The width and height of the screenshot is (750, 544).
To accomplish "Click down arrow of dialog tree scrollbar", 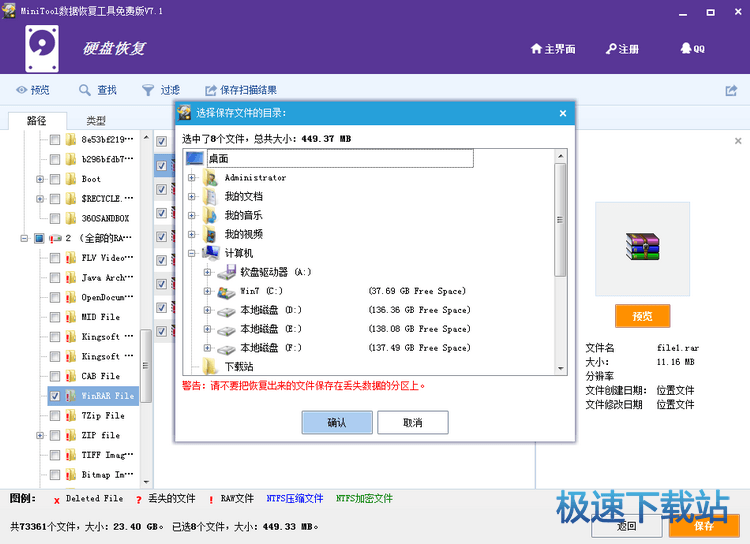I will 560,368.
